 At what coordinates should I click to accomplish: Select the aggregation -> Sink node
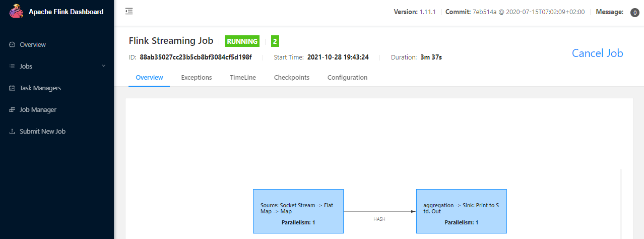click(x=462, y=211)
